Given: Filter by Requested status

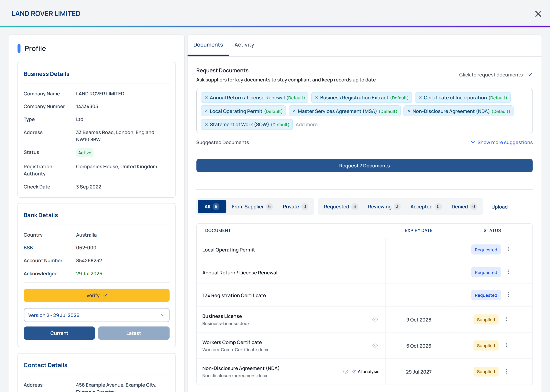Looking at the screenshot, I should 341,207.
